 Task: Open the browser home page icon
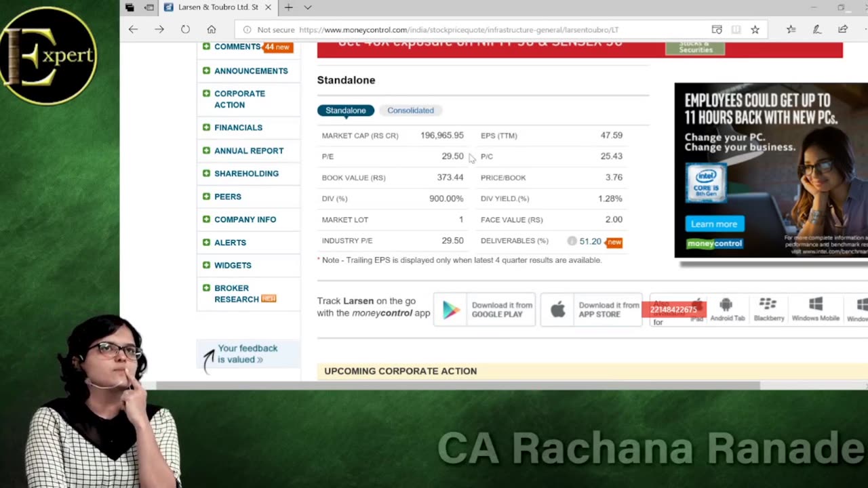click(x=212, y=30)
